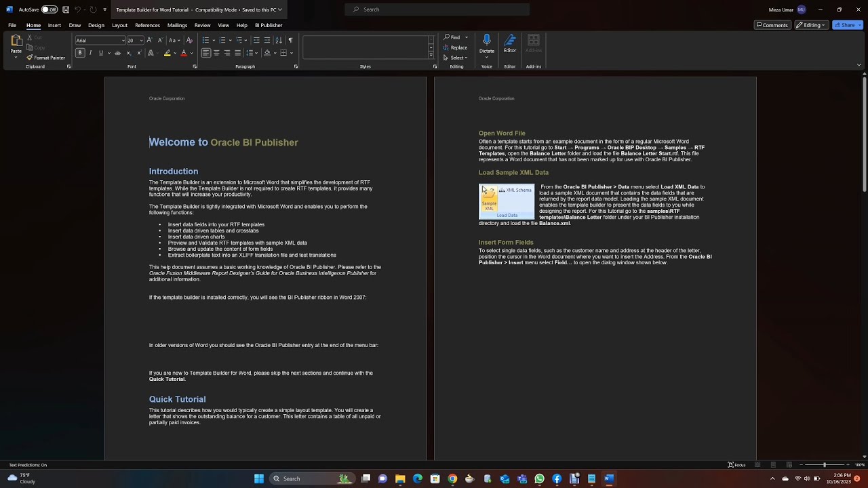Toggle Show paragraph marks
The height and width of the screenshot is (488, 868).
coord(290,40)
